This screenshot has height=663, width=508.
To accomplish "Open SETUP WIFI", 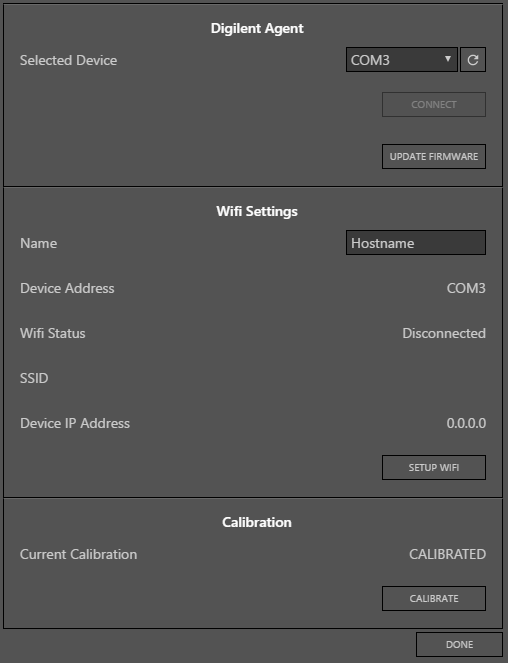I will point(434,468).
